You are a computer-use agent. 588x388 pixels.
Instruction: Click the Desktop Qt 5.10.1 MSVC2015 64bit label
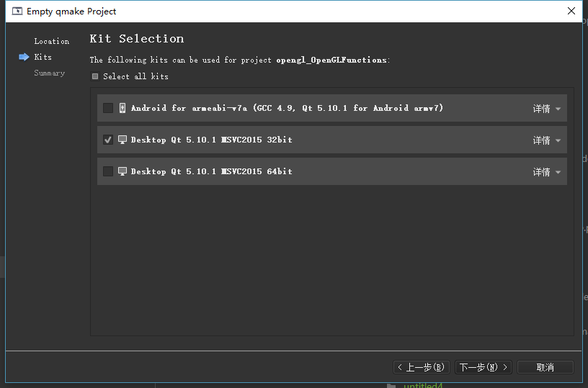coord(212,171)
